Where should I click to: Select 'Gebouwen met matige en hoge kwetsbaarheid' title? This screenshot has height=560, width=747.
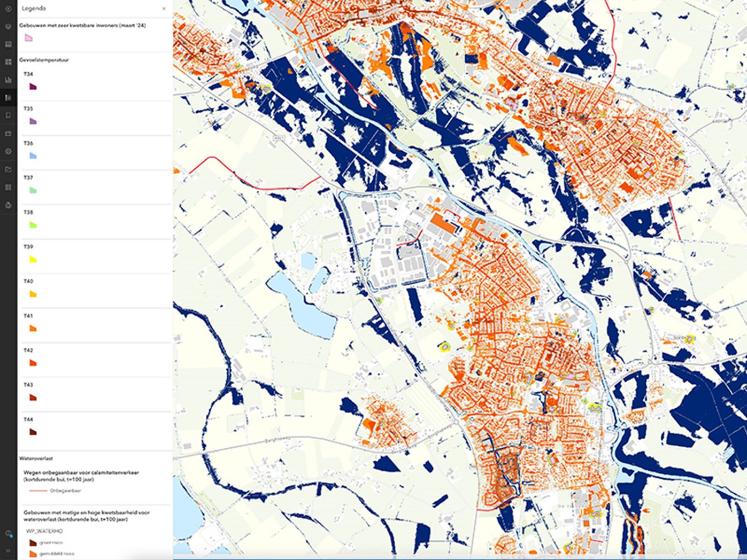point(87,516)
